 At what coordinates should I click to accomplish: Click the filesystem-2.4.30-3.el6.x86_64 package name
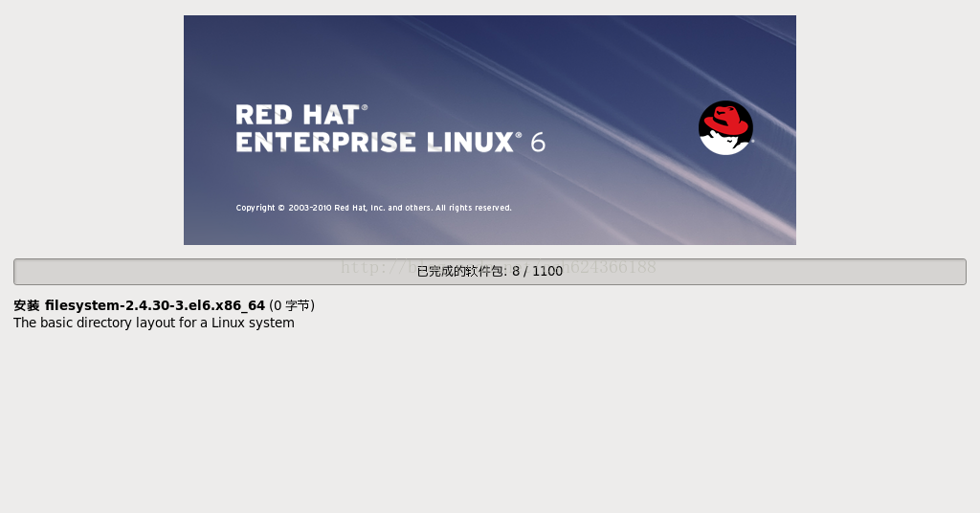coord(155,305)
